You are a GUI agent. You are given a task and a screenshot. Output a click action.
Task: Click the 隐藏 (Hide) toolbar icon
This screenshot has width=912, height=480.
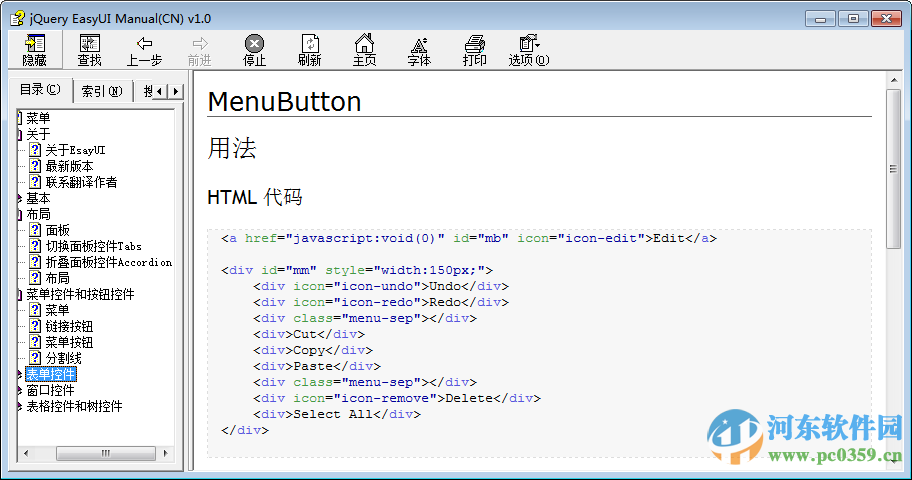35,50
